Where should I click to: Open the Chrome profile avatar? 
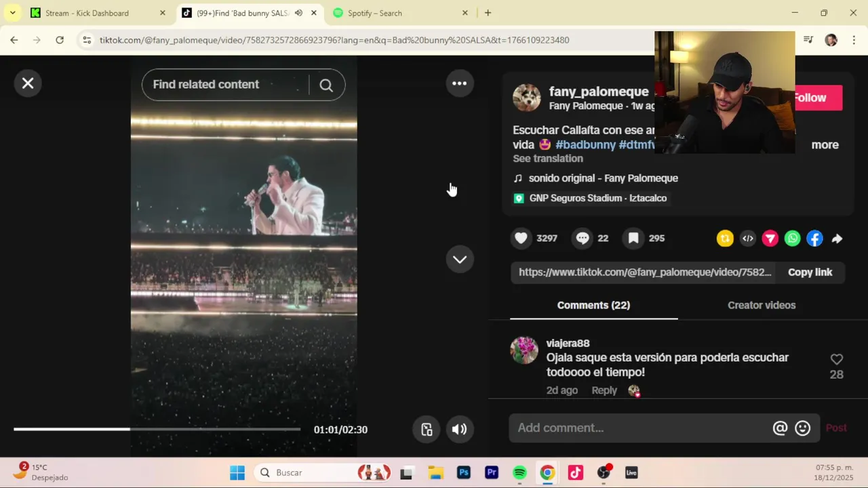831,40
